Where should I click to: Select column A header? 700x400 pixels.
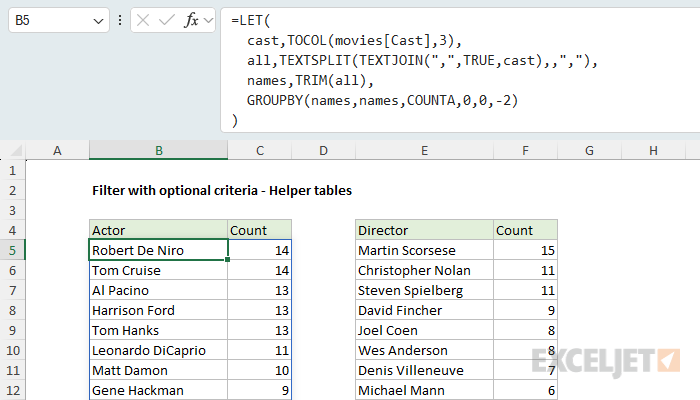point(57,150)
